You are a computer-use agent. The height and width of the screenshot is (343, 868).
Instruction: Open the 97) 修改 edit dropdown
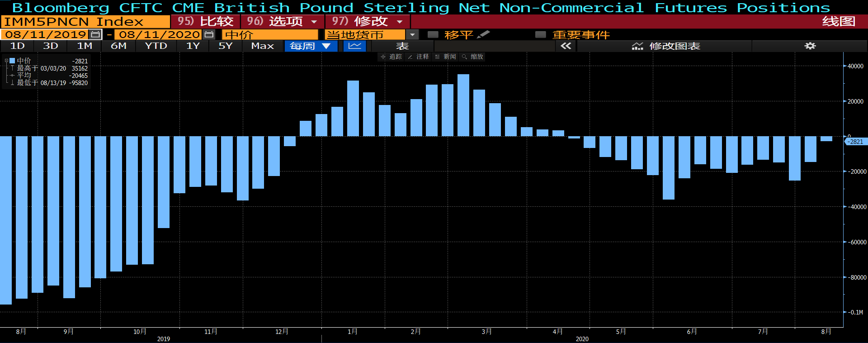(368, 21)
